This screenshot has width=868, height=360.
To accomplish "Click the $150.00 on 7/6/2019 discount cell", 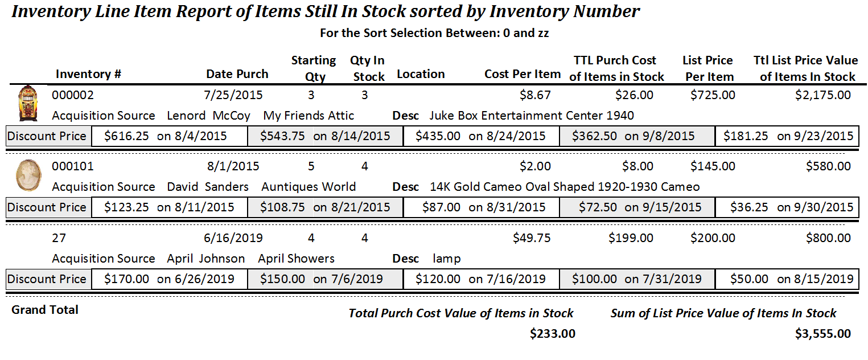I will 325,279.
